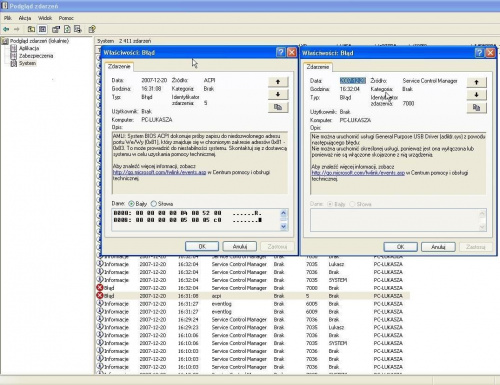Select the Zdarzenie tab in ACPI dialog
The width and height of the screenshot is (500, 385).
[119, 66]
